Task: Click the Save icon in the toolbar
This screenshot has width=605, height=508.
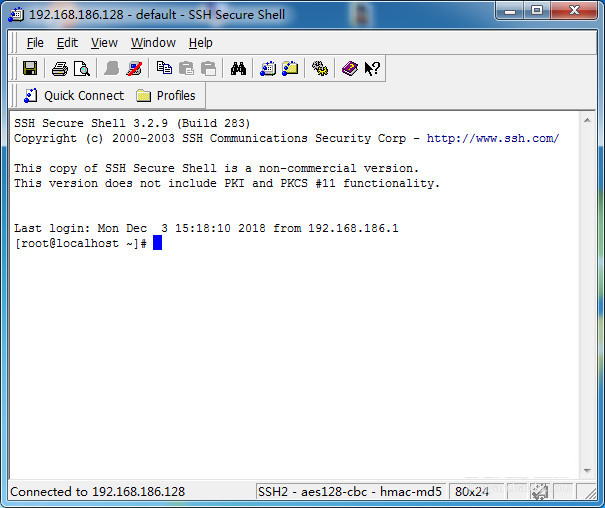Action: [x=30, y=69]
